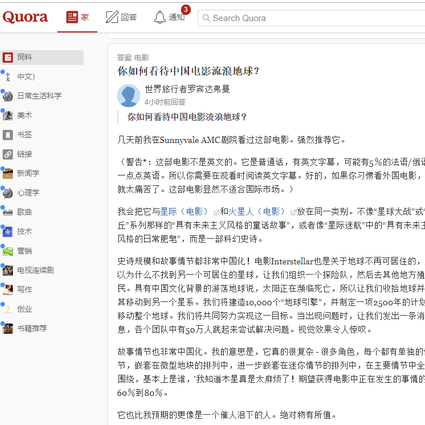Follow the 火星人(电影) link
The width and height of the screenshot is (425, 425).
257,212
